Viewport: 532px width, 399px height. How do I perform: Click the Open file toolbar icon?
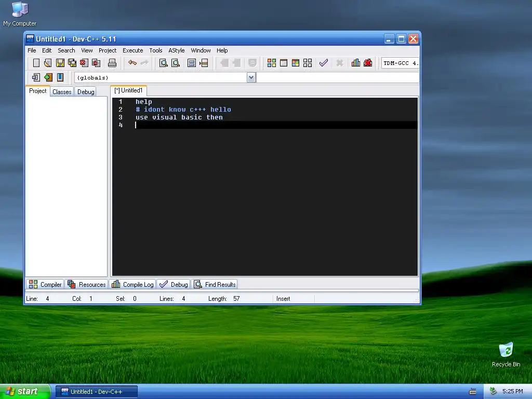(x=48, y=63)
